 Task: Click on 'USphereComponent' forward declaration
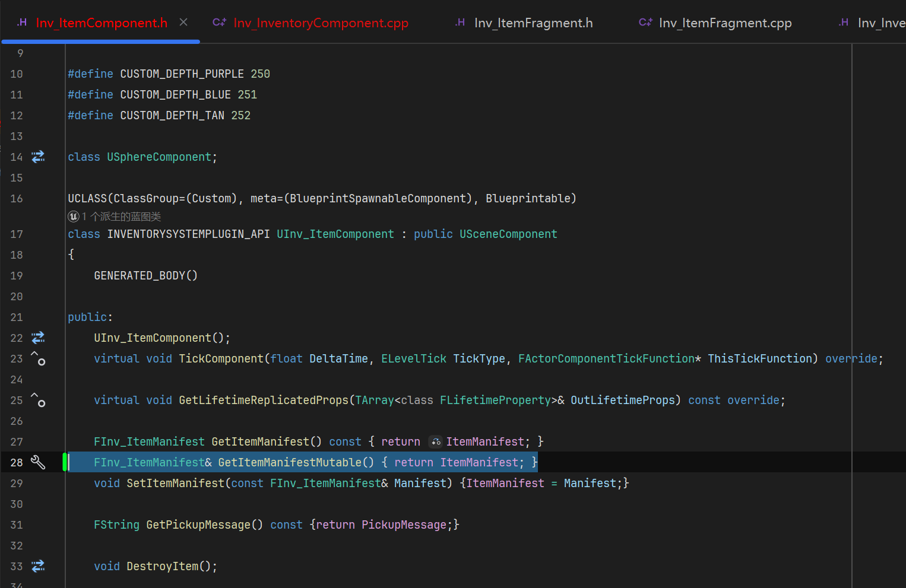coord(159,157)
